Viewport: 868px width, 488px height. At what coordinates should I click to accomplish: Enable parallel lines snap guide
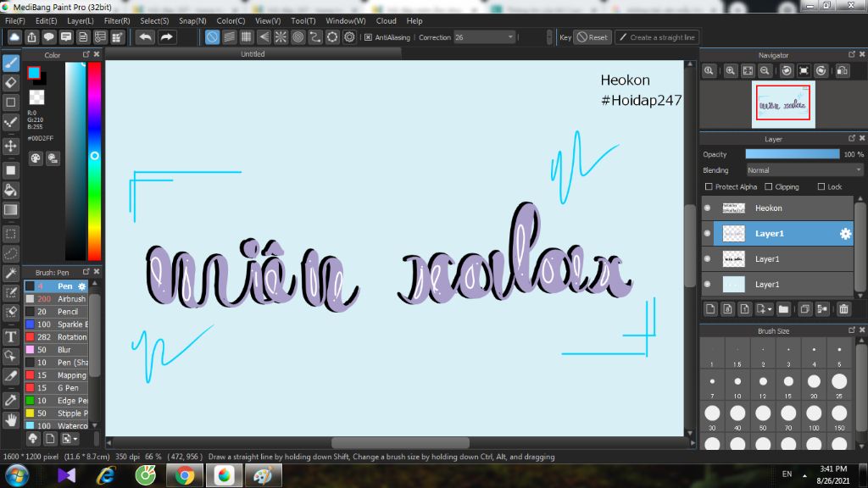229,37
